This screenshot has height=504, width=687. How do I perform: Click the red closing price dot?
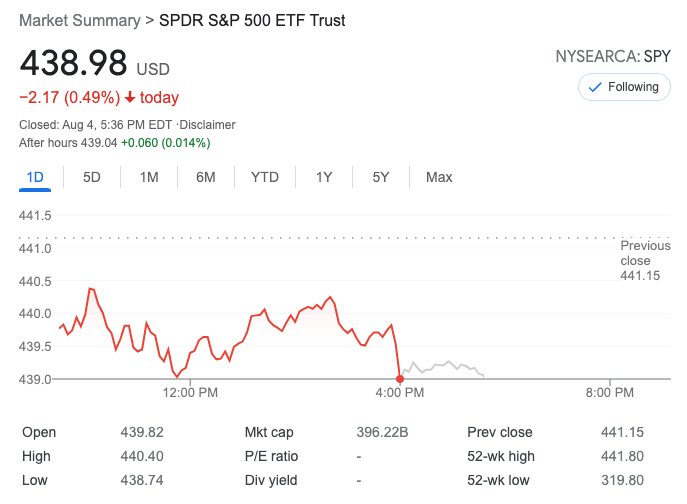click(401, 378)
